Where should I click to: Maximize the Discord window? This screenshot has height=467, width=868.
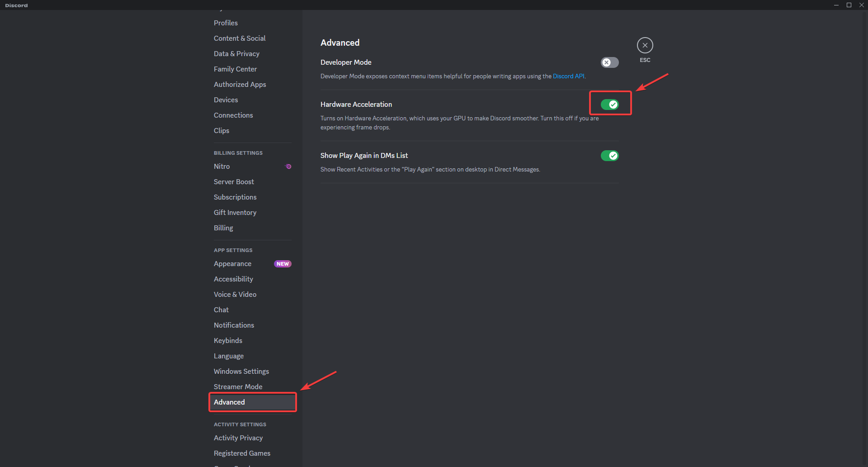[849, 5]
